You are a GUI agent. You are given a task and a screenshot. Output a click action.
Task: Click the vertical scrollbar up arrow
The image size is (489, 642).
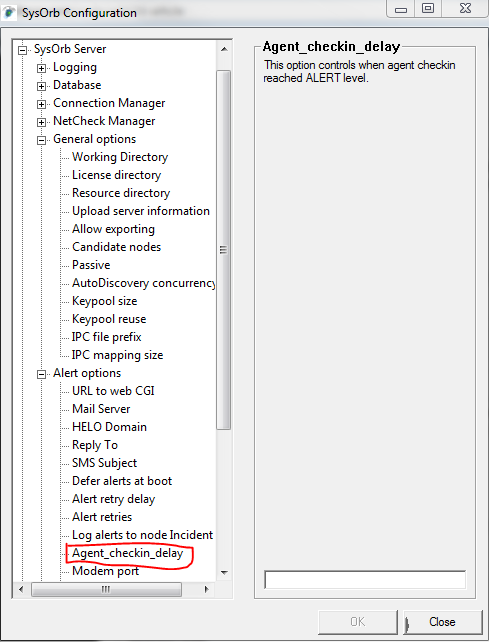tap(224, 49)
